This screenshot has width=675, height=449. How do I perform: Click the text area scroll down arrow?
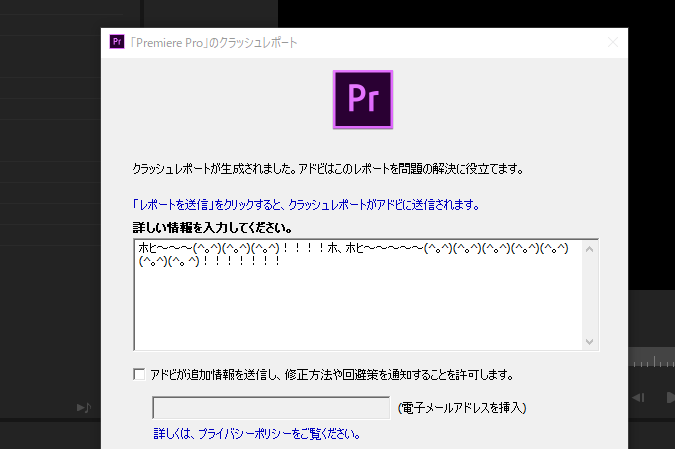[590, 341]
